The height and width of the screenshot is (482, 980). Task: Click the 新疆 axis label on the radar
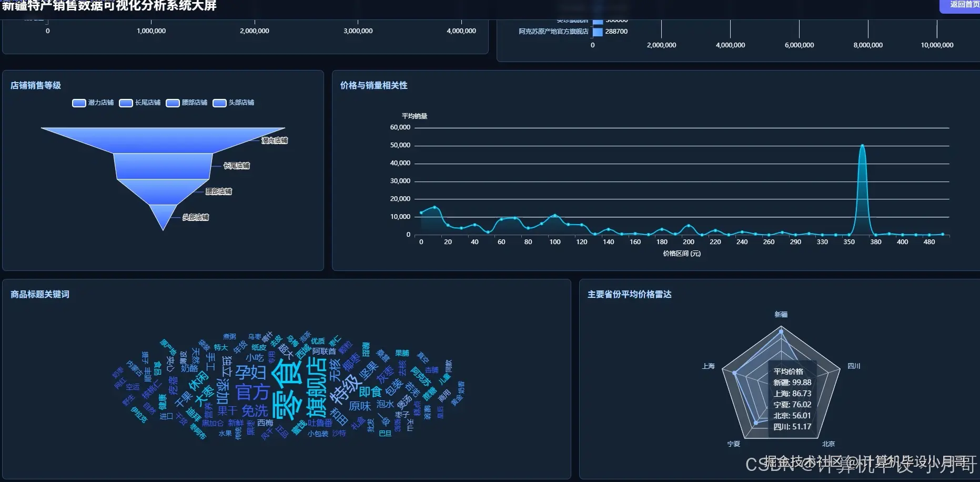[781, 315]
